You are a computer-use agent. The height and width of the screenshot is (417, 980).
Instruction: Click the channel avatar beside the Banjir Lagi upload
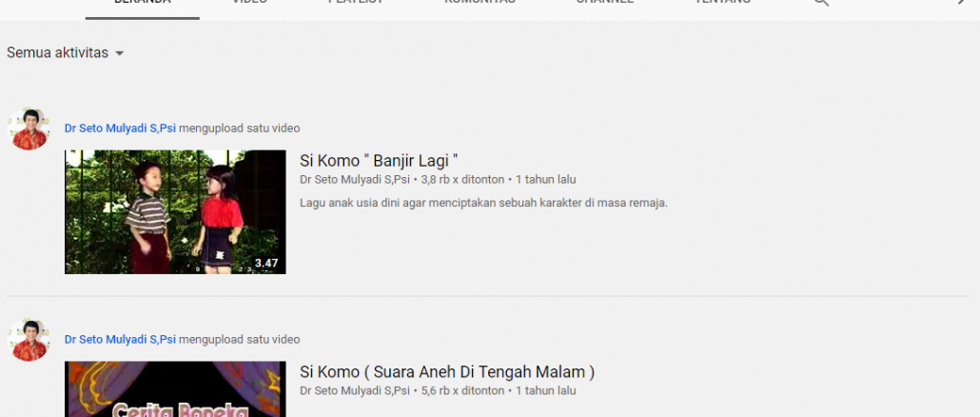click(x=29, y=129)
